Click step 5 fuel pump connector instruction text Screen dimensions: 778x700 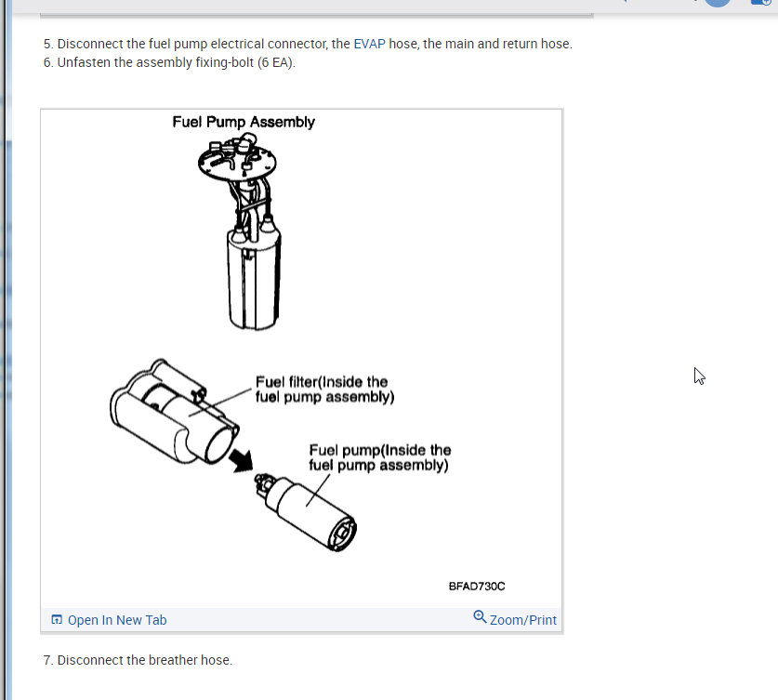tap(308, 44)
